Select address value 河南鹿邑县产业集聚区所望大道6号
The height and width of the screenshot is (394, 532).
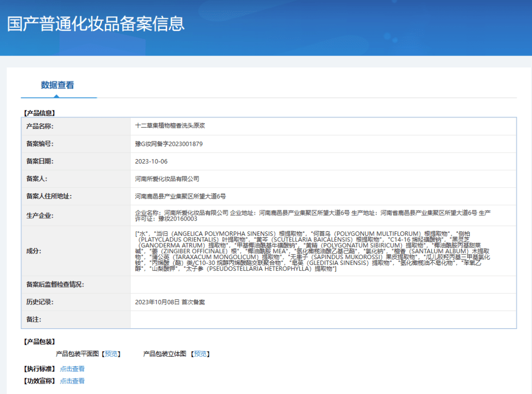[180, 197]
